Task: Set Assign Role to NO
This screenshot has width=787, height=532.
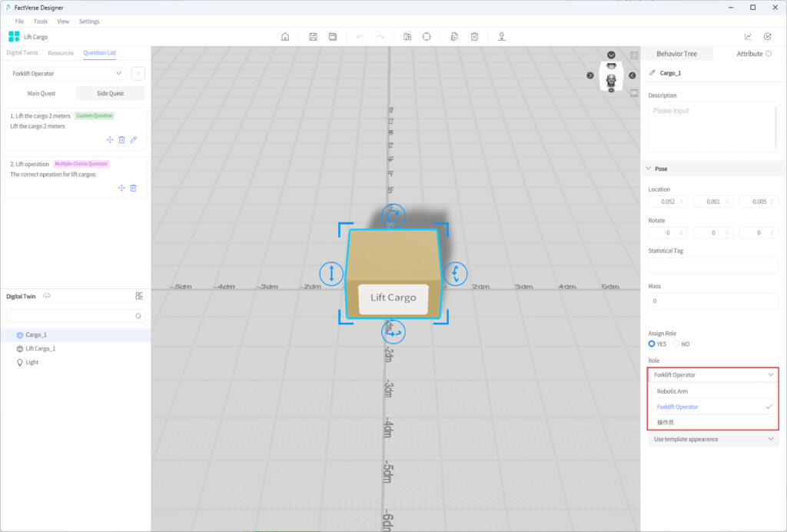Action: [676, 344]
